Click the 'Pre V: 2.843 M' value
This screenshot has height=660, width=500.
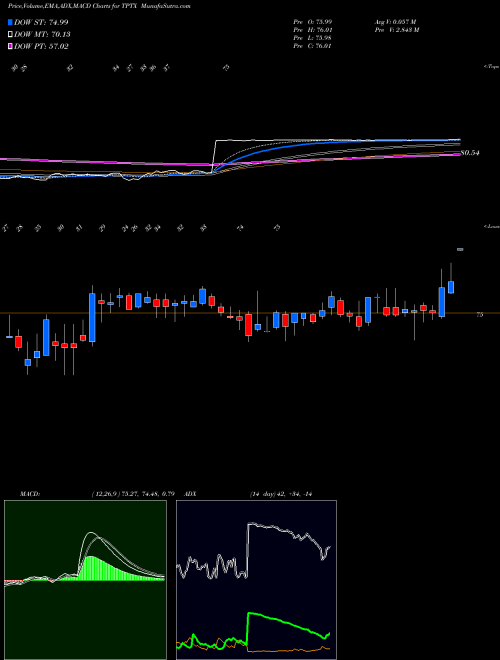(398, 30)
